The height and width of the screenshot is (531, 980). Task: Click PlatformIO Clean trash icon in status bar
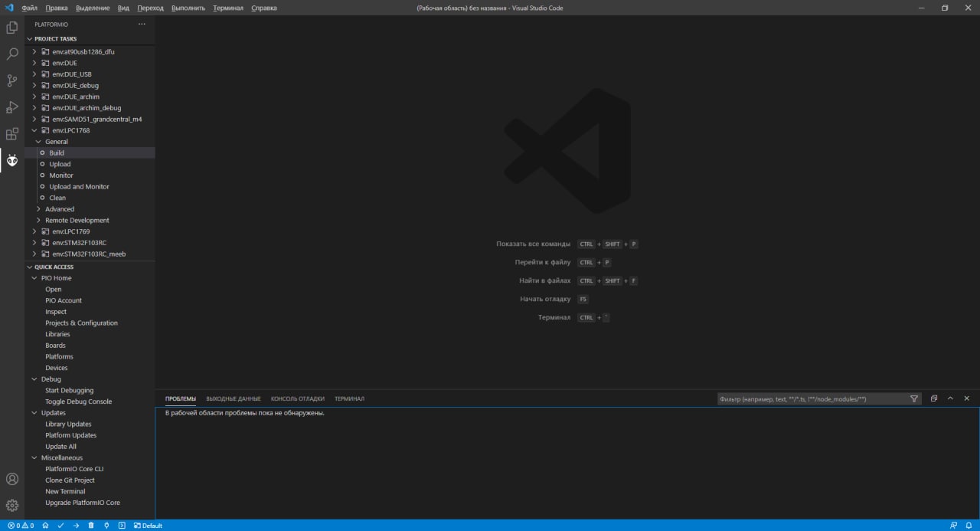[91, 526]
